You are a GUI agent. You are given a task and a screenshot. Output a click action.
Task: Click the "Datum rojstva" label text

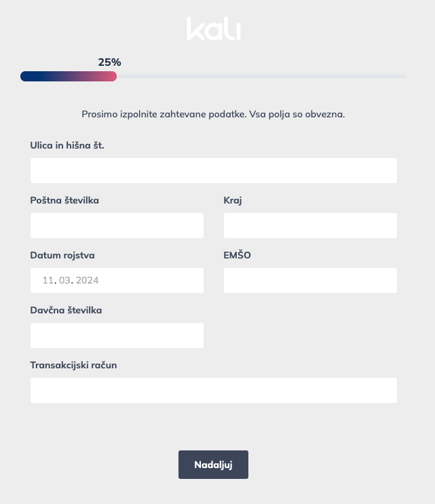tap(62, 255)
